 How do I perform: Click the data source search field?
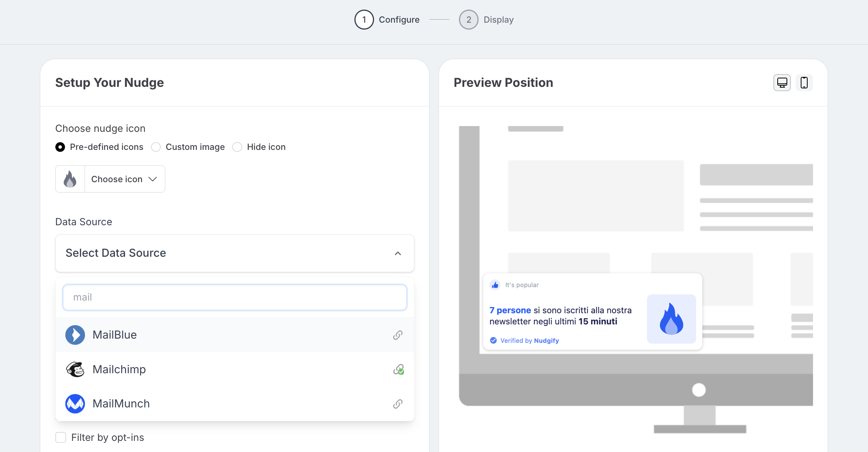click(234, 297)
